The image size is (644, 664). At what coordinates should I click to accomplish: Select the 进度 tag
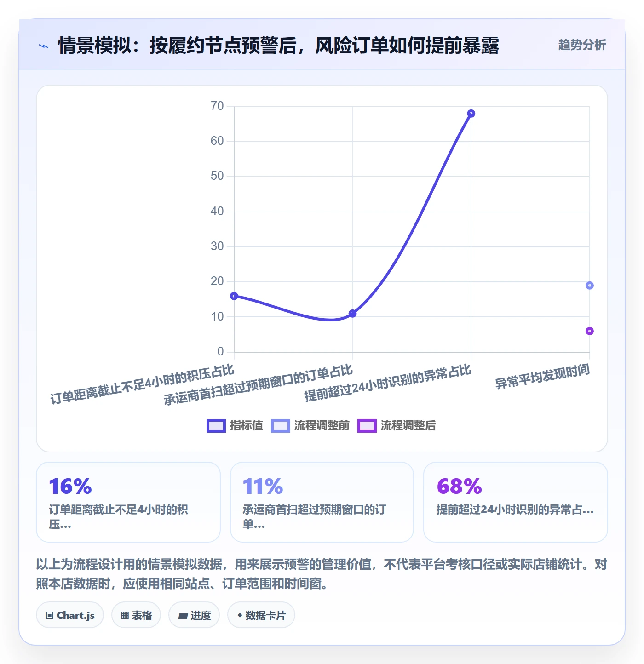coord(194,615)
